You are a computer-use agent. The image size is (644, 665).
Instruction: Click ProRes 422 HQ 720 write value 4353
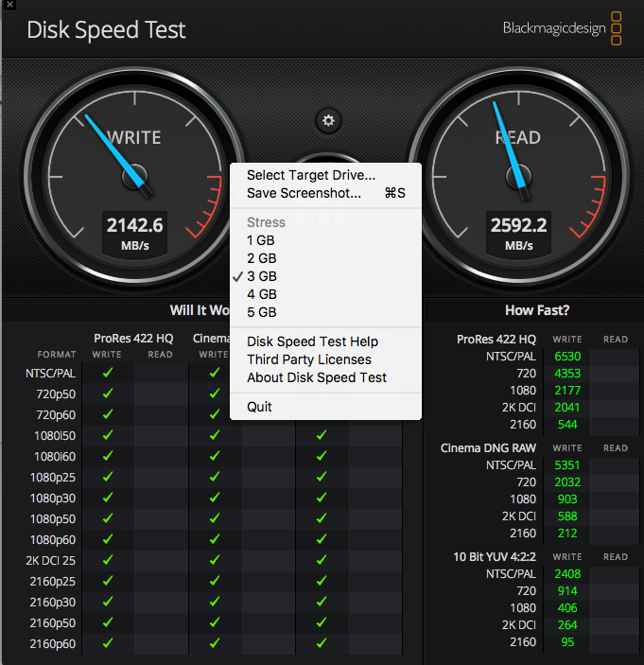point(567,374)
